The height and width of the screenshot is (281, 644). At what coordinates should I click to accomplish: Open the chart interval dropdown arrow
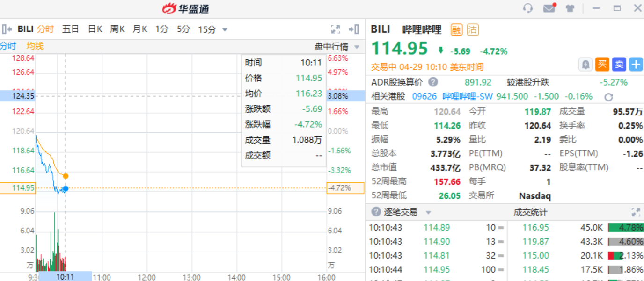coord(225,29)
